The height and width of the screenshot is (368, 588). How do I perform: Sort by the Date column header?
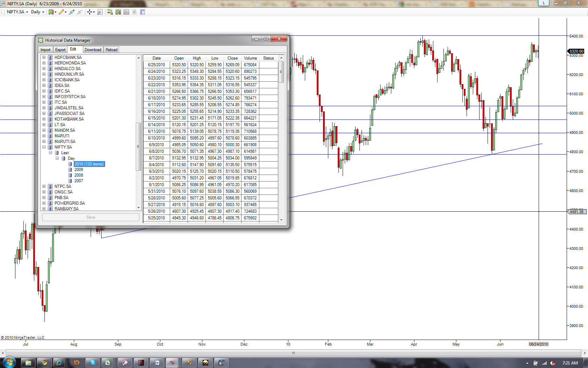156,58
